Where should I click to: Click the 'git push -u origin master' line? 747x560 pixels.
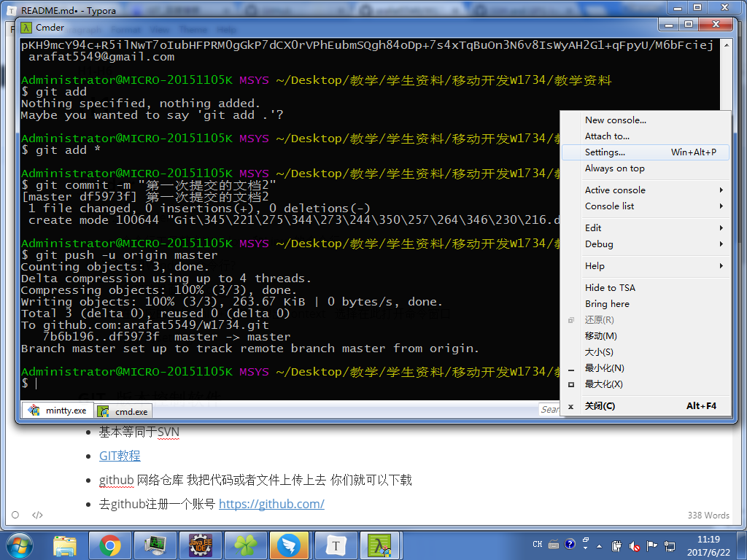[119, 255]
